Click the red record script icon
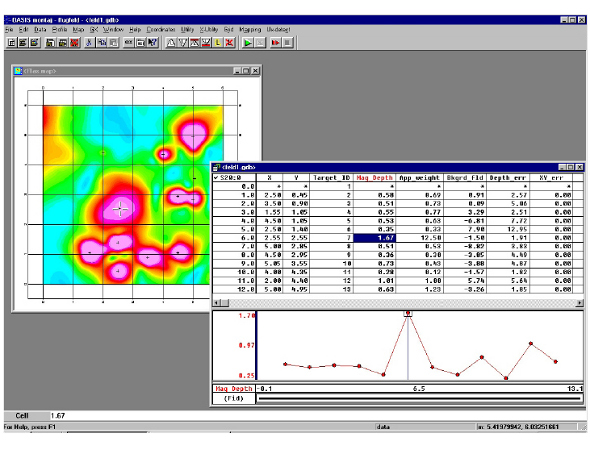 click(x=276, y=43)
